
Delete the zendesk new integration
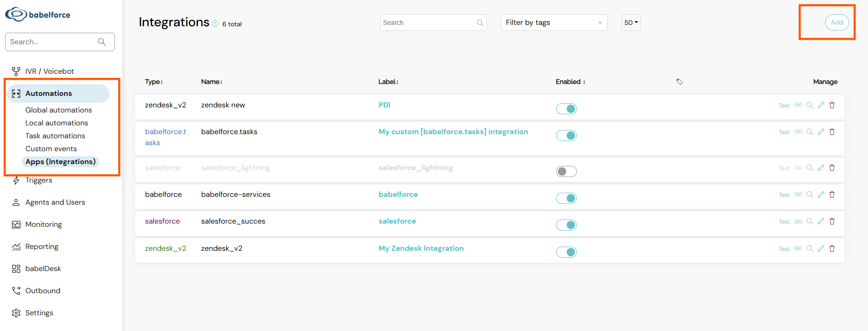pos(832,105)
